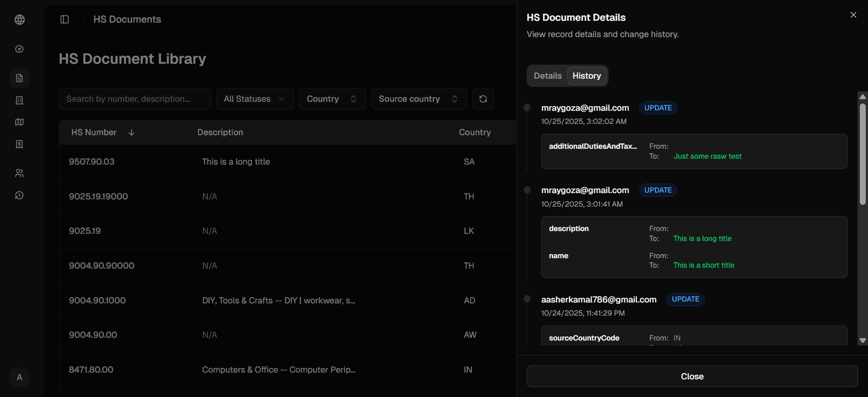Viewport: 868px width, 397px height.
Task: Select the History tab
Action: pyautogui.click(x=586, y=76)
